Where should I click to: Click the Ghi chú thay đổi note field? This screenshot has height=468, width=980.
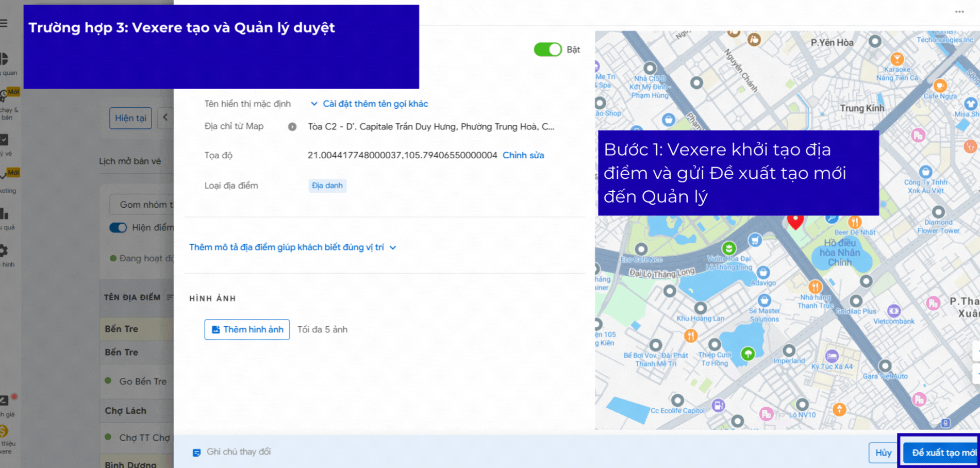pos(239,452)
